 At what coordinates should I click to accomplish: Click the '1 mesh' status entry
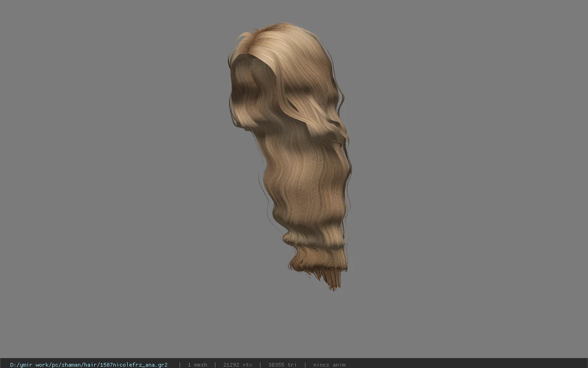(197, 365)
